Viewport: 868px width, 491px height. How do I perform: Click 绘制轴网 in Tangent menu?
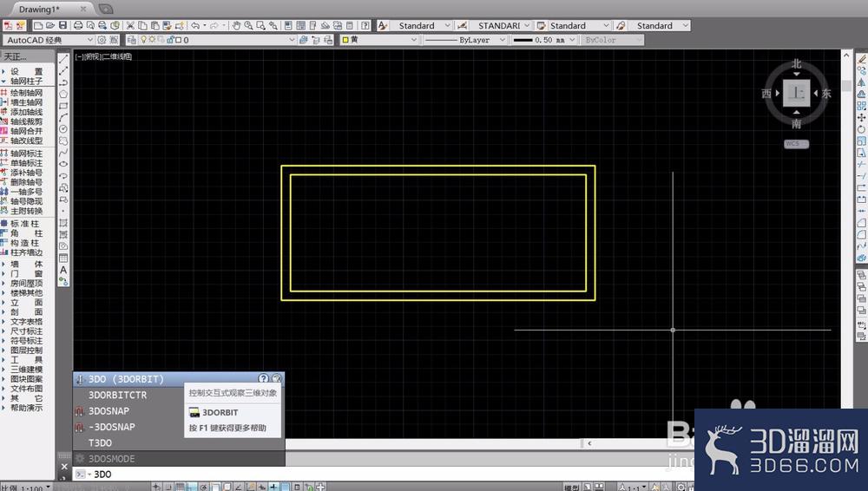26,93
